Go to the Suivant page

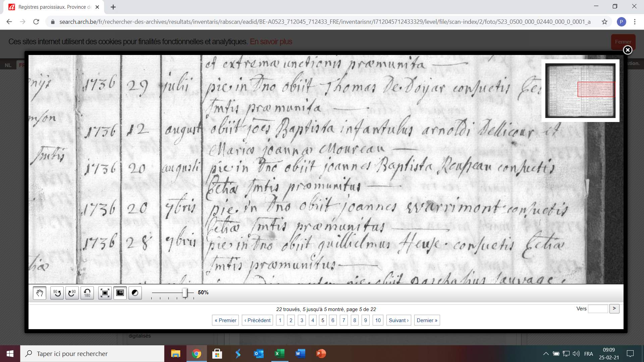(398, 320)
